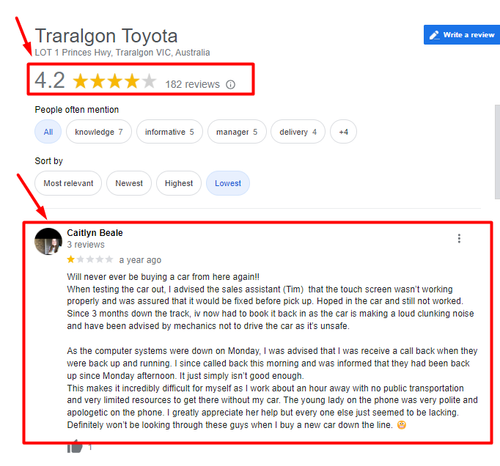Filter reviews mentioning knowledge

[x=99, y=132]
